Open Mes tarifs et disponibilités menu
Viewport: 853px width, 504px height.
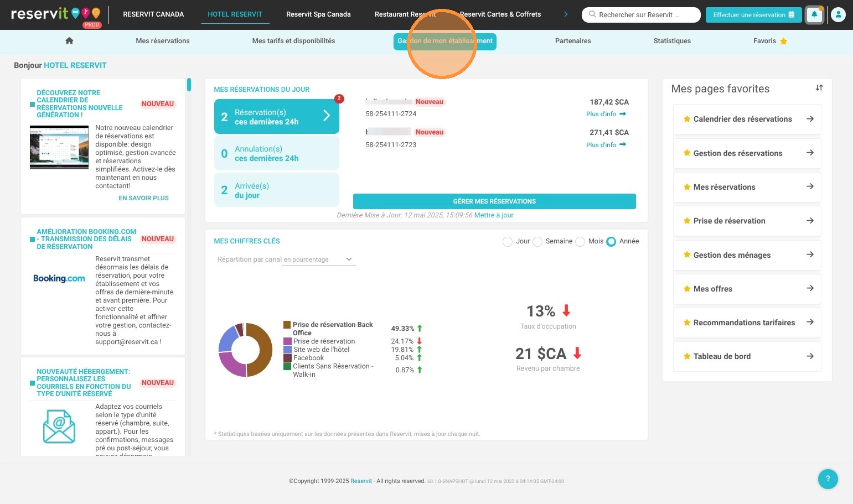pyautogui.click(x=293, y=41)
